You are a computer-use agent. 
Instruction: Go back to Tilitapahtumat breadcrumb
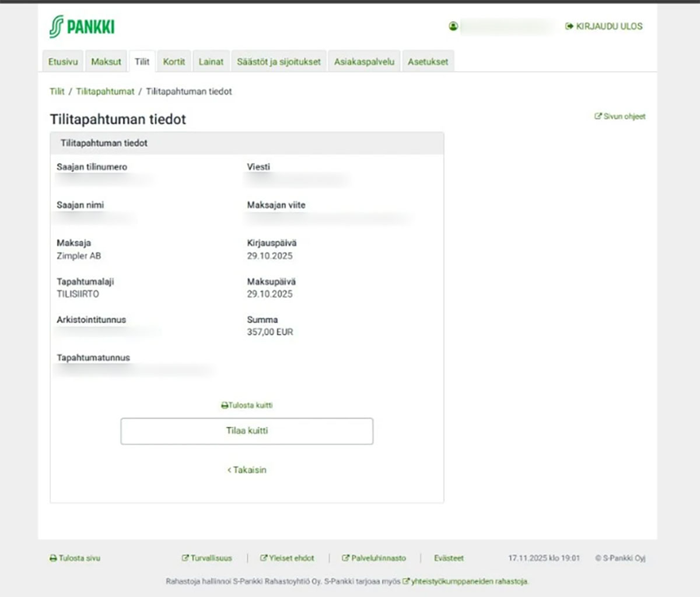coord(105,92)
